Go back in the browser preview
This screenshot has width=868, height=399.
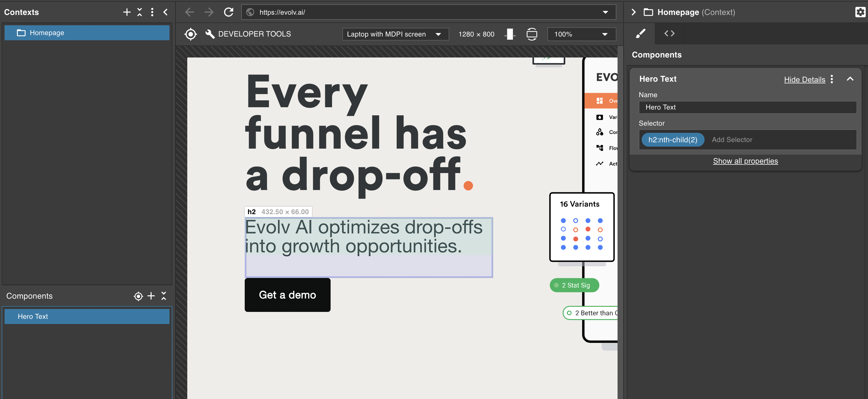click(190, 12)
